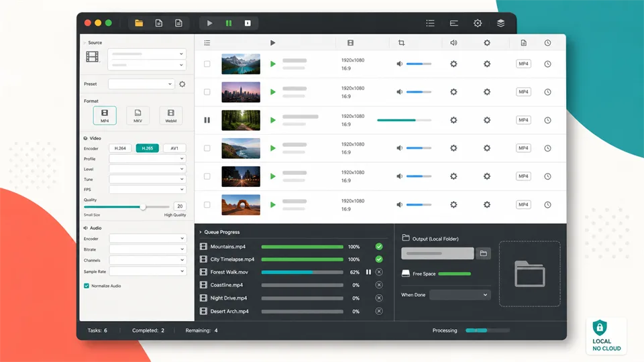The image size is (644, 362).
Task: Collapse the Queue Progress section
Action: [x=201, y=233]
